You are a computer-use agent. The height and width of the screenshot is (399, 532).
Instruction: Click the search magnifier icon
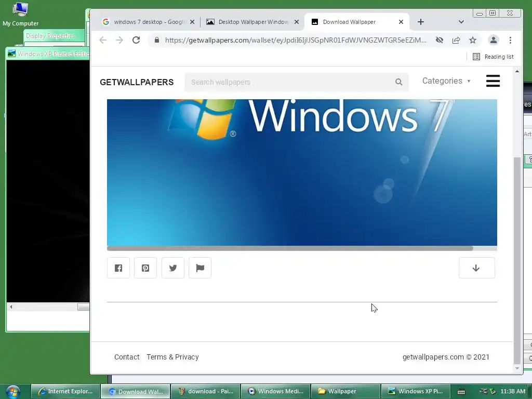(398, 82)
